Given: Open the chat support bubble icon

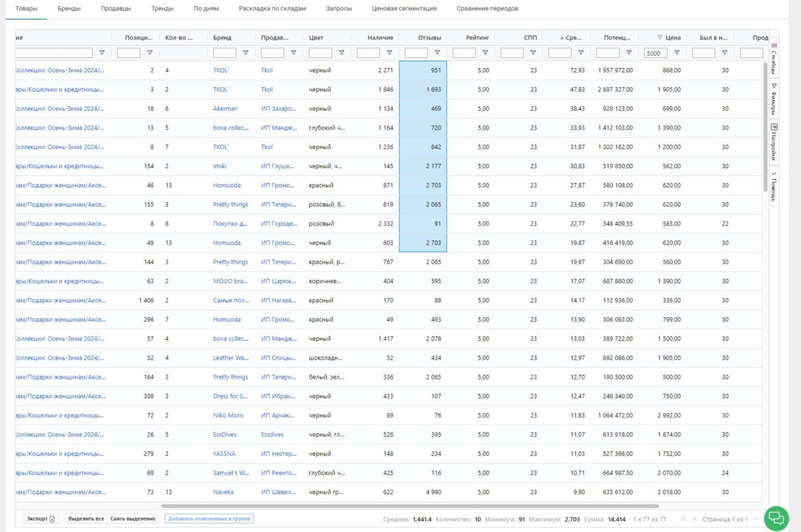Looking at the screenshot, I should (x=776, y=518).
